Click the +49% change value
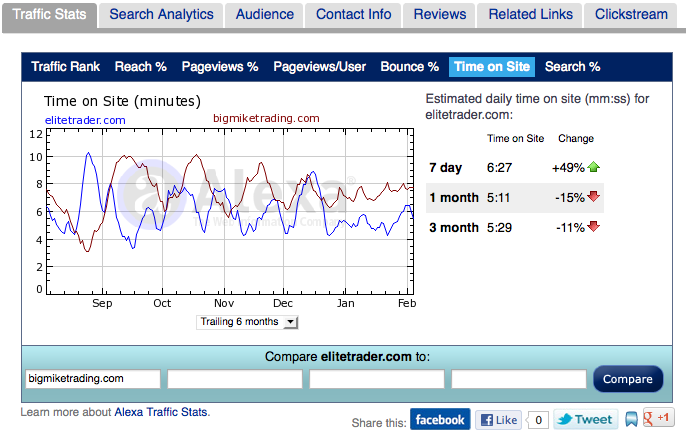 click(x=568, y=168)
